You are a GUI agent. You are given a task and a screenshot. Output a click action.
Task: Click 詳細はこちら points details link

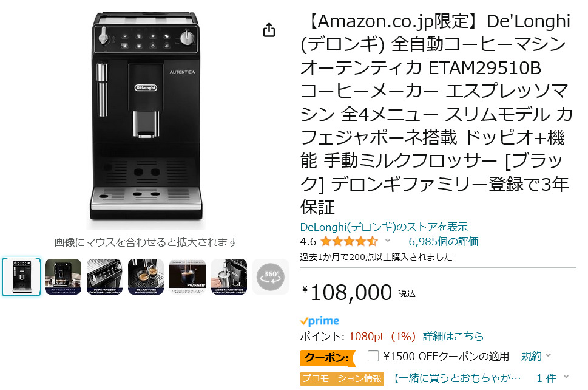coord(453,336)
